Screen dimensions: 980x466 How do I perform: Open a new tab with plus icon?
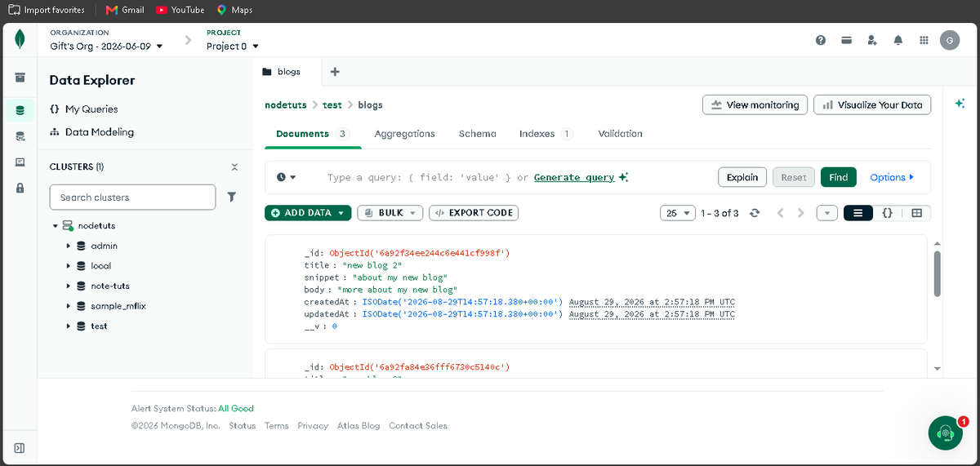pos(334,71)
